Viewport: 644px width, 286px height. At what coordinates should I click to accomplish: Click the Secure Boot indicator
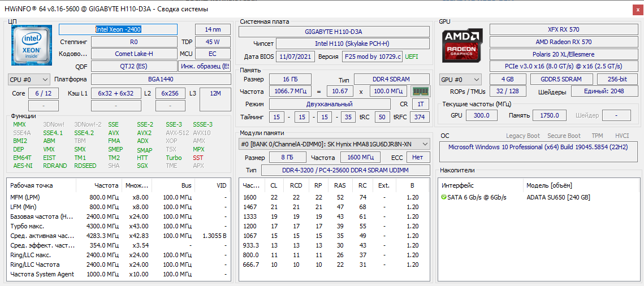tap(564, 136)
